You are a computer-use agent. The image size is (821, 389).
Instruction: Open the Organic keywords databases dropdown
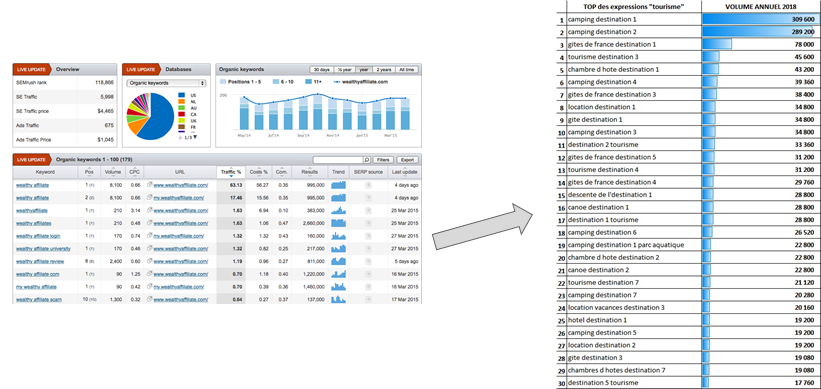(167, 83)
